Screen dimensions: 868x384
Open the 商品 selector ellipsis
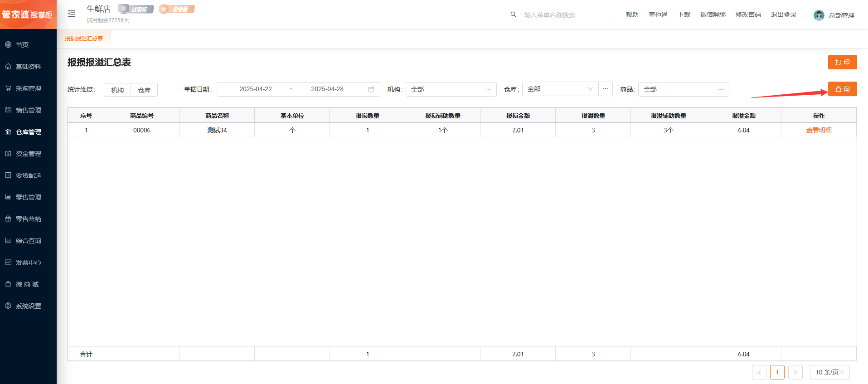720,89
